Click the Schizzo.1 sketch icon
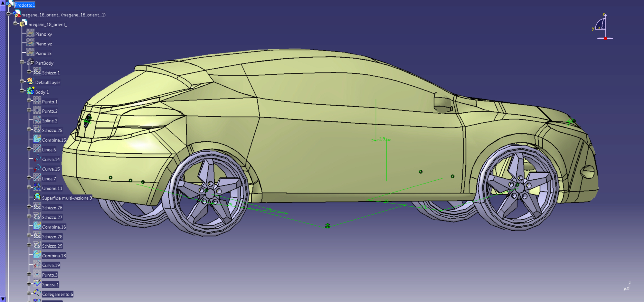644x302 pixels. pyautogui.click(x=37, y=72)
